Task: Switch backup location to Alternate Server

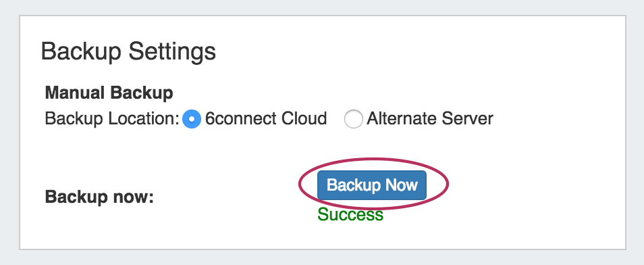Action: pyautogui.click(x=353, y=120)
